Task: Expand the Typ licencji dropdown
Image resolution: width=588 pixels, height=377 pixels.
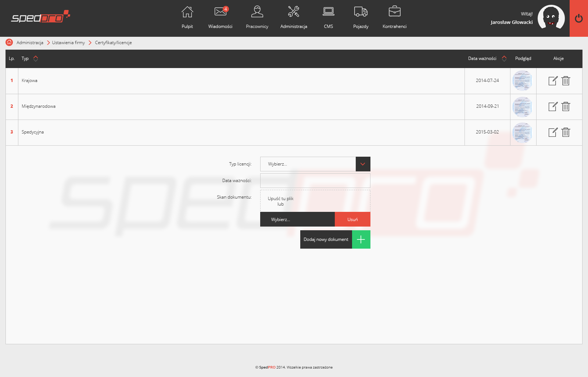Action: 363,164
